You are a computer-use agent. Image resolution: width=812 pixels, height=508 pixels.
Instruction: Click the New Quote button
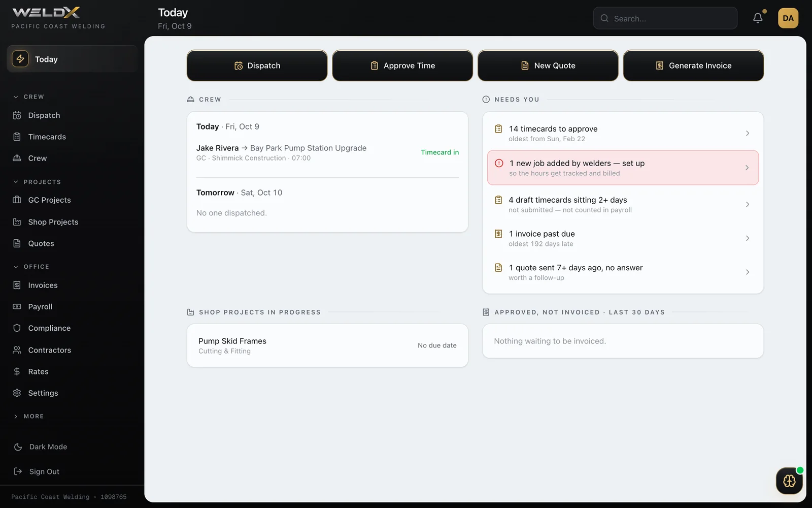point(548,66)
